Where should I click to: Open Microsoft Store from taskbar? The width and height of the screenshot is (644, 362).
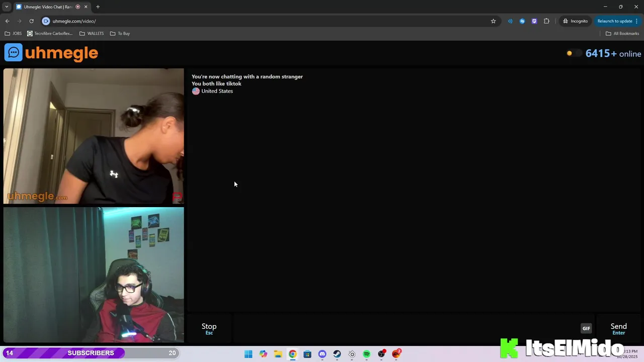(307, 354)
